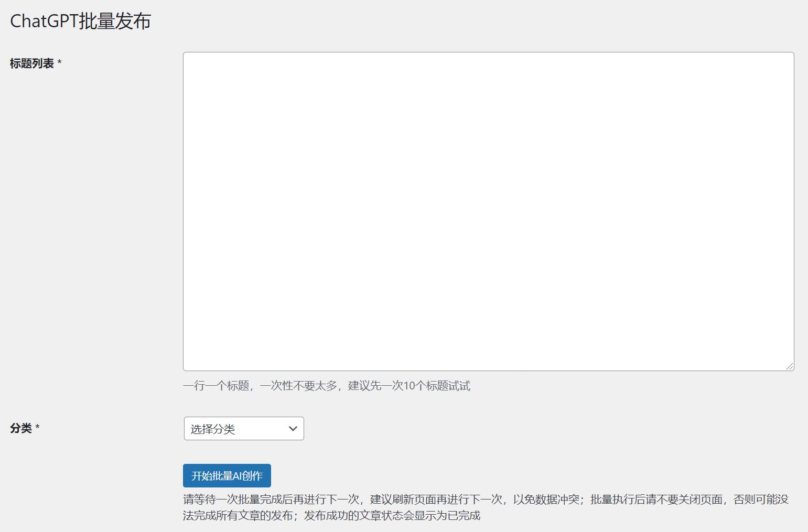Grab the textarea resize handle corner

point(790,366)
